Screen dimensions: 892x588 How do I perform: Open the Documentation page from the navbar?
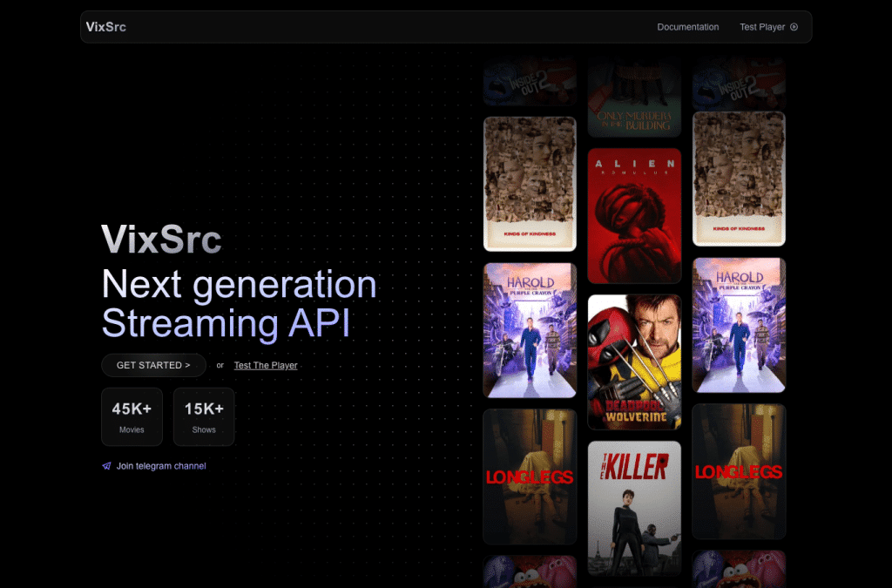coord(688,27)
